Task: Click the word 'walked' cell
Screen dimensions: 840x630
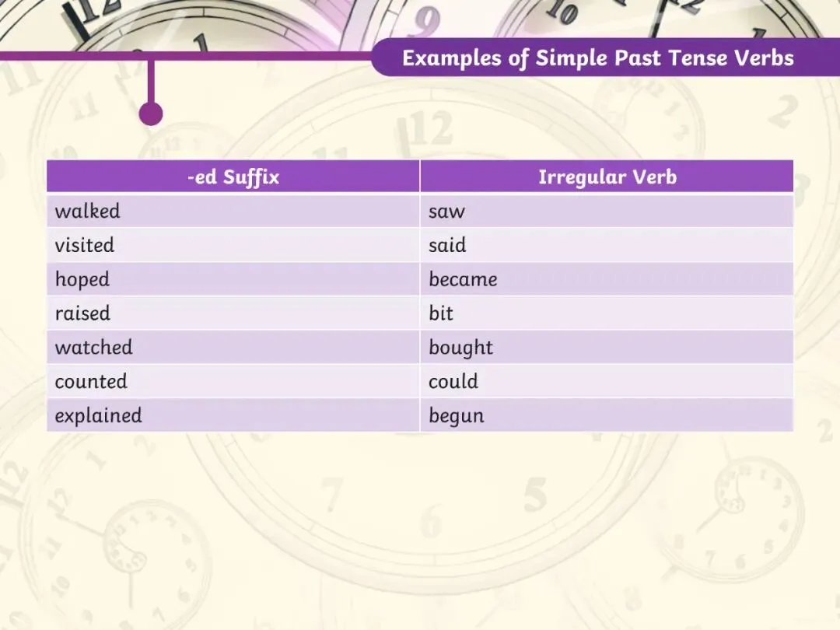Action: [233, 211]
